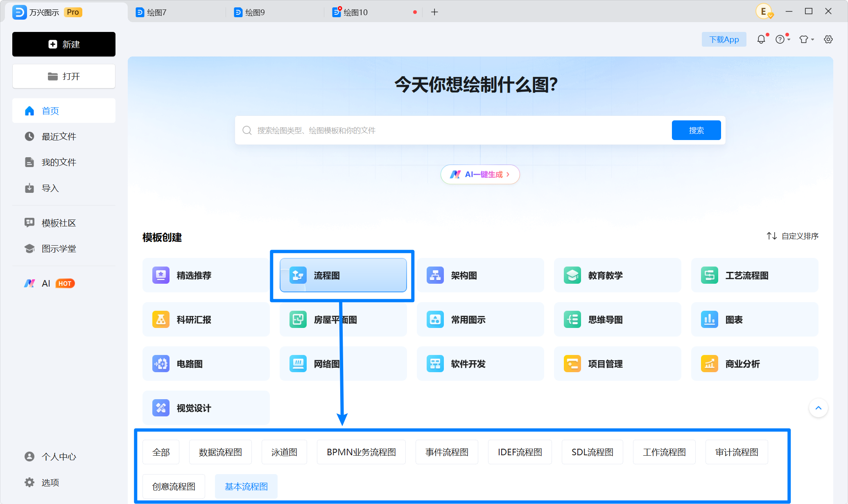Open the 视觉设计 category
The image size is (848, 504).
206,408
